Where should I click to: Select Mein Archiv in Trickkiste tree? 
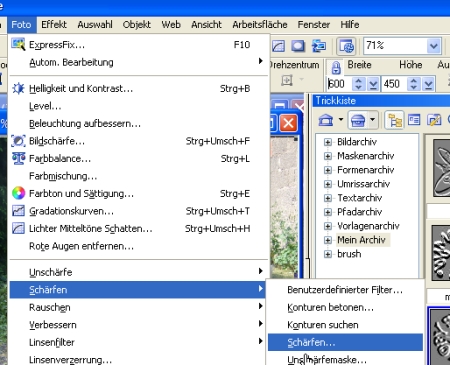361,240
